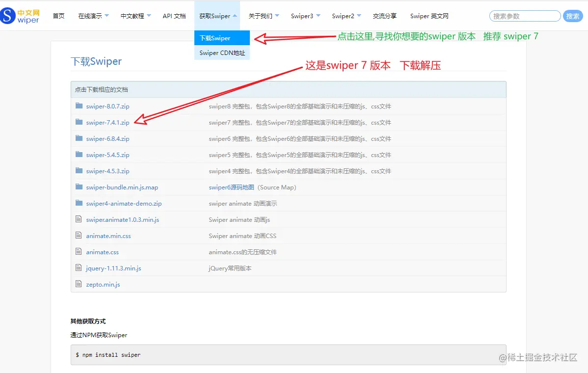Click the 下载Swiper page heading
The width and height of the screenshot is (588, 373).
[96, 61]
